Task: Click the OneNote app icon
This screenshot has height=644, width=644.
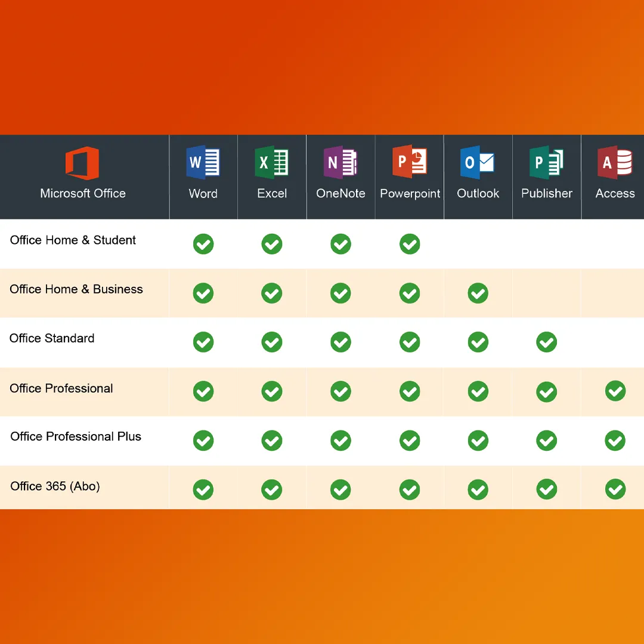Action: (x=340, y=162)
